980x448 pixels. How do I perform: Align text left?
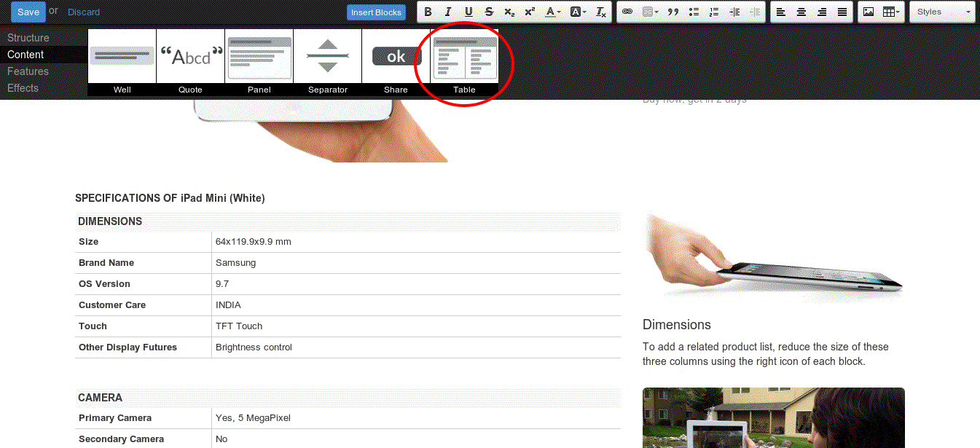tap(781, 12)
